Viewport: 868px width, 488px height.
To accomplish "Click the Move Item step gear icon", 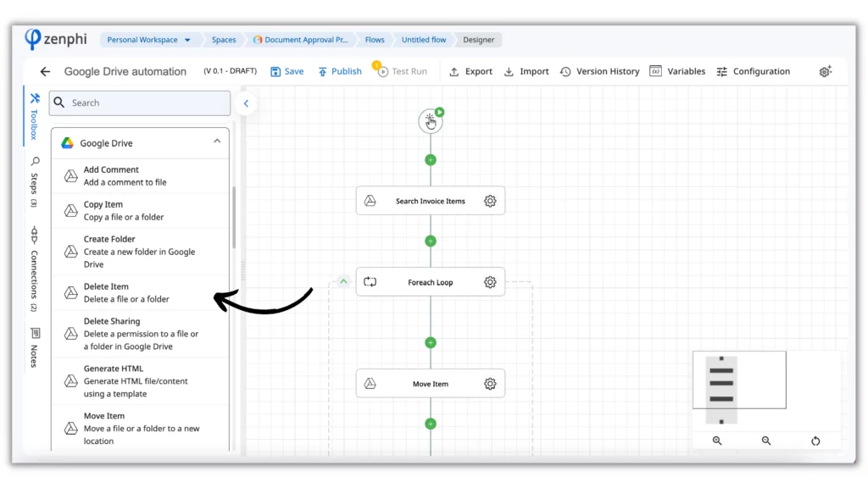I will click(x=490, y=384).
